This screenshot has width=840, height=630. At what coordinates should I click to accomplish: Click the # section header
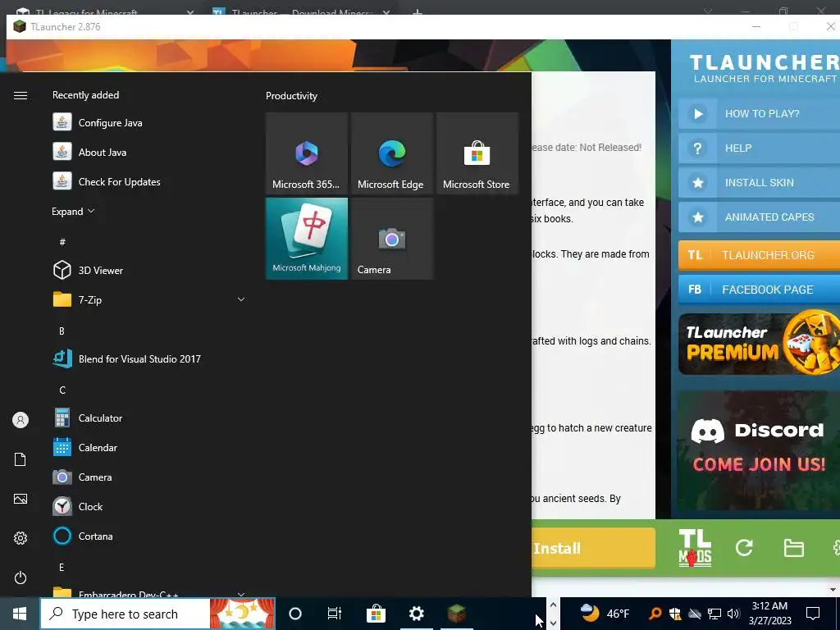click(x=62, y=242)
